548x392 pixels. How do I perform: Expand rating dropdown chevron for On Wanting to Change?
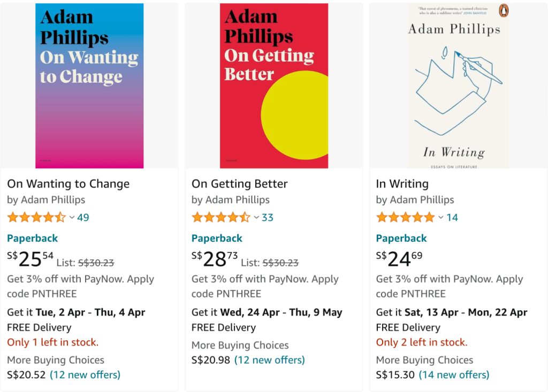click(72, 218)
